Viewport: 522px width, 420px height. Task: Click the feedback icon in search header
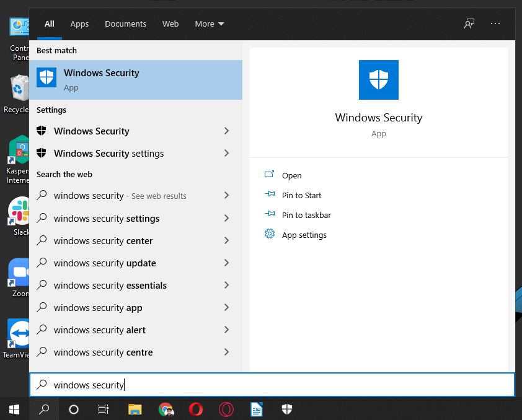tap(469, 24)
